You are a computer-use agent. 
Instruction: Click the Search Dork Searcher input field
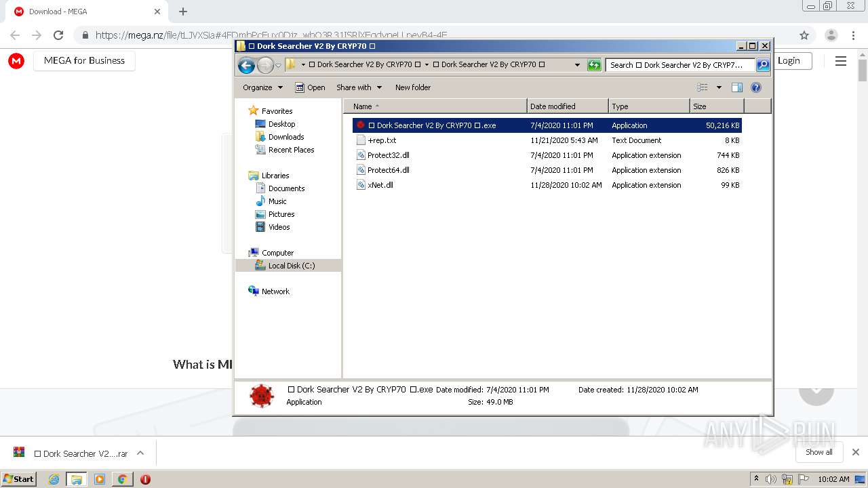point(679,65)
